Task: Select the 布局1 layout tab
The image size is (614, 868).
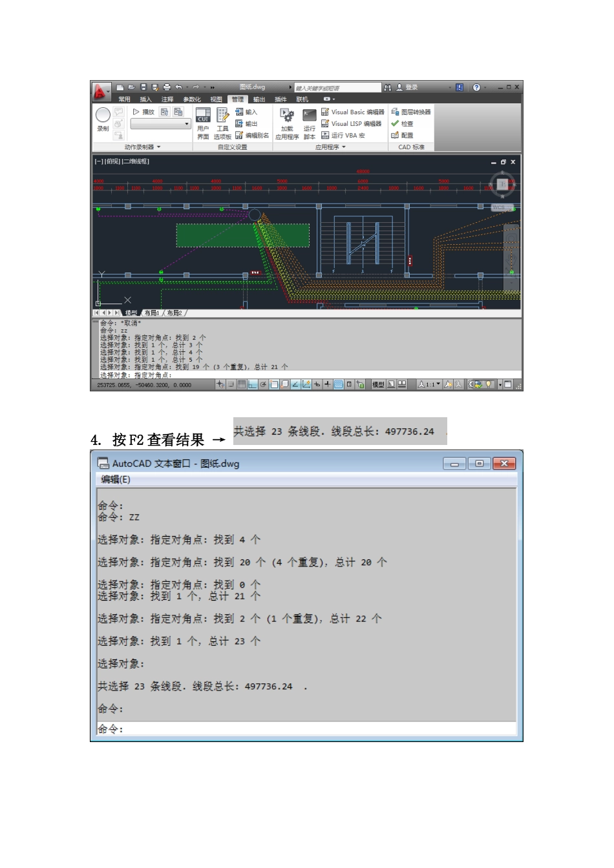Action: pos(152,313)
